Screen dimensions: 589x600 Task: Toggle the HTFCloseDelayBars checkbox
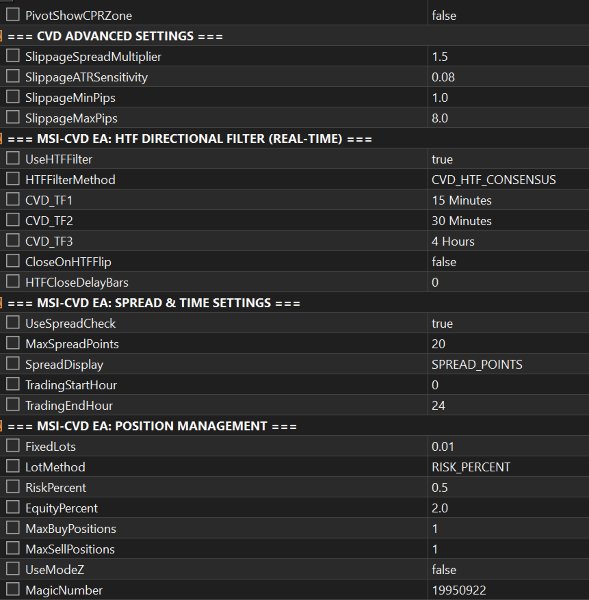13,281
